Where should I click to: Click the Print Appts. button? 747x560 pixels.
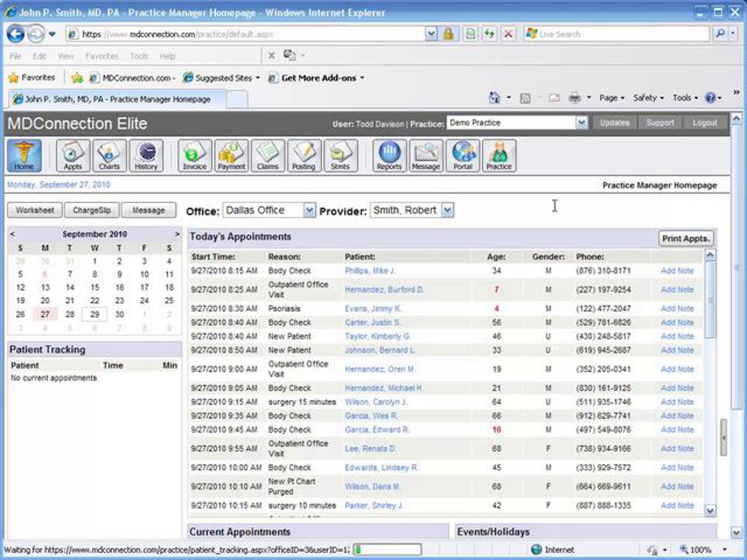point(686,239)
